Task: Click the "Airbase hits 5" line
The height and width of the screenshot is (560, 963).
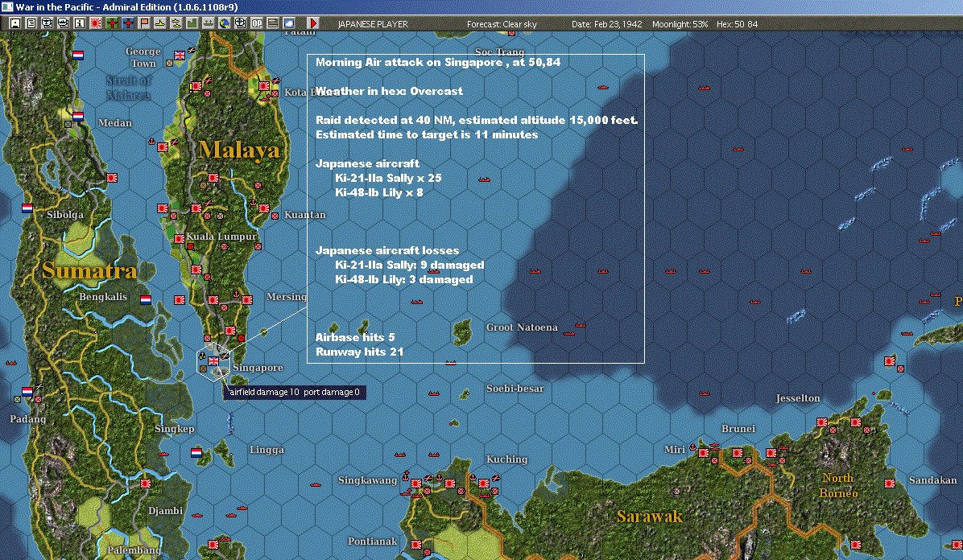Action: (355, 337)
